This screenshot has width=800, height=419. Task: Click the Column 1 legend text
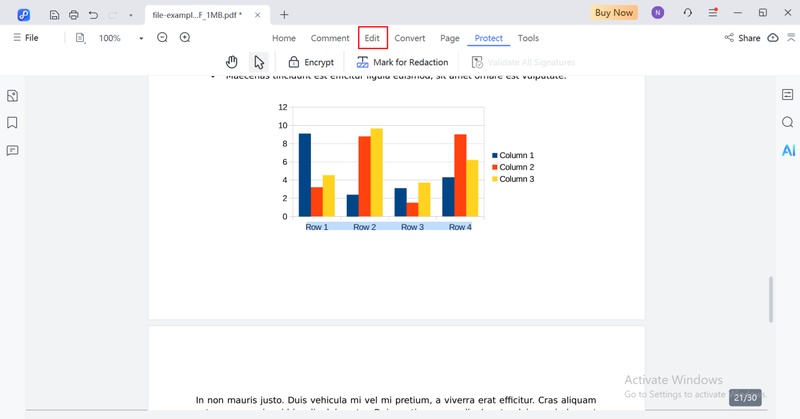[517, 155]
